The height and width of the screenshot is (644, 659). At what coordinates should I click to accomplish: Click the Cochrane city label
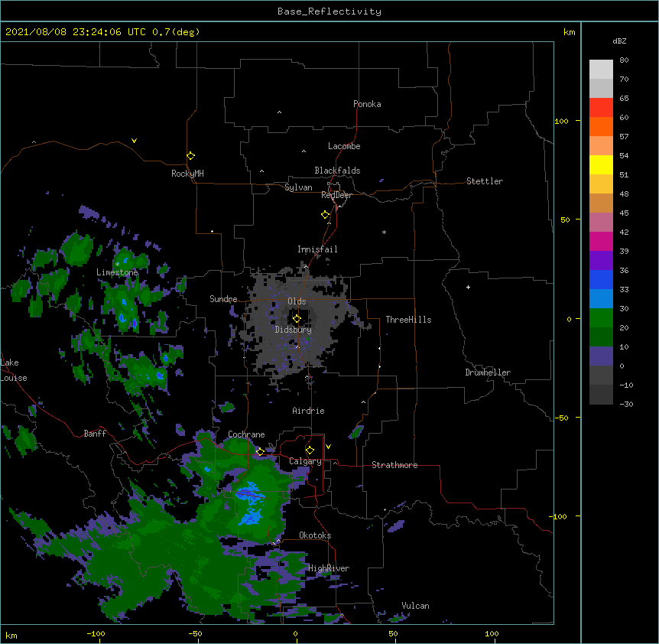[x=246, y=434]
